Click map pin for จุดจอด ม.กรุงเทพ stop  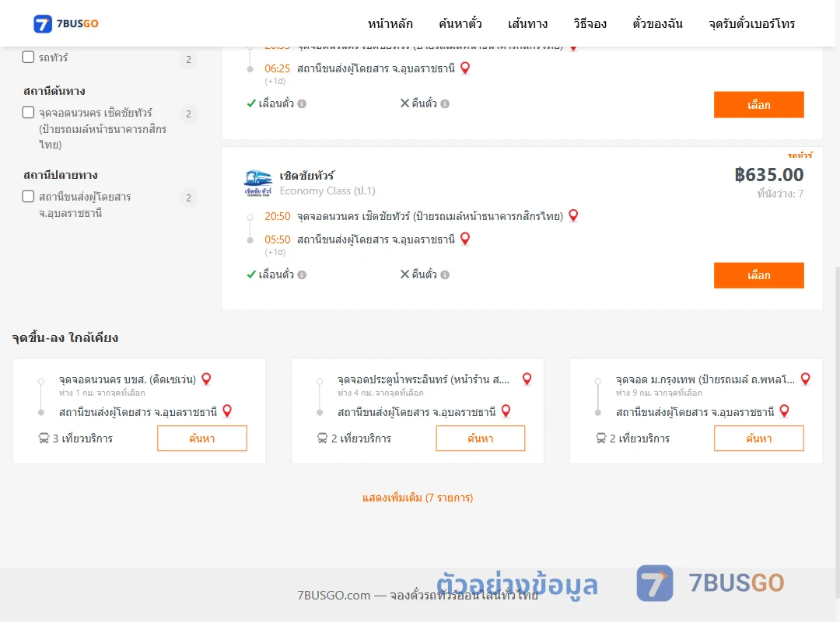805,379
